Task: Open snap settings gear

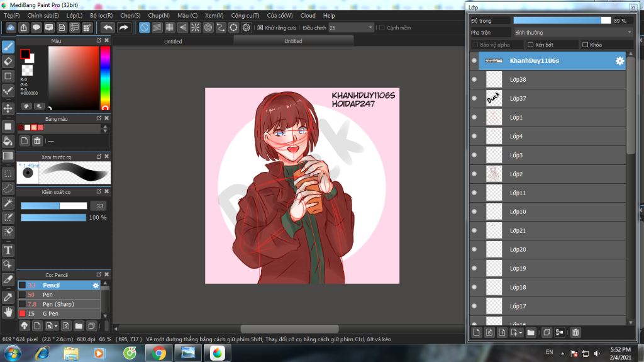Action: tap(246, 28)
